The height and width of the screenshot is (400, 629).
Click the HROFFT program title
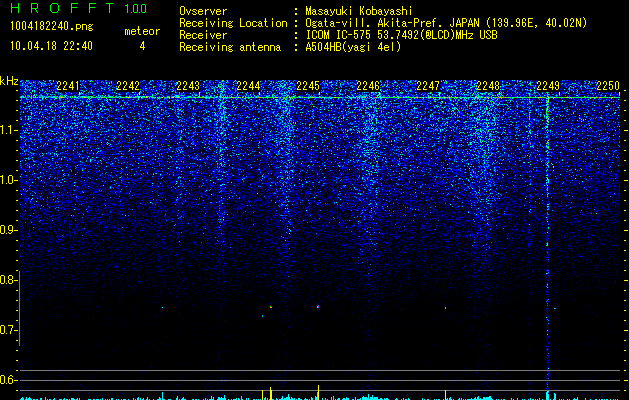point(62,8)
